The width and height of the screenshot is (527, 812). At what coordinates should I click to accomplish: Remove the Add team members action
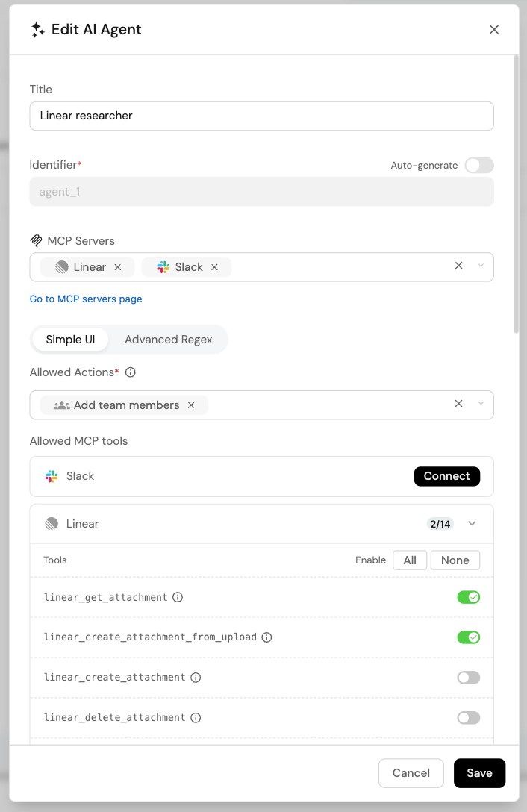(191, 405)
